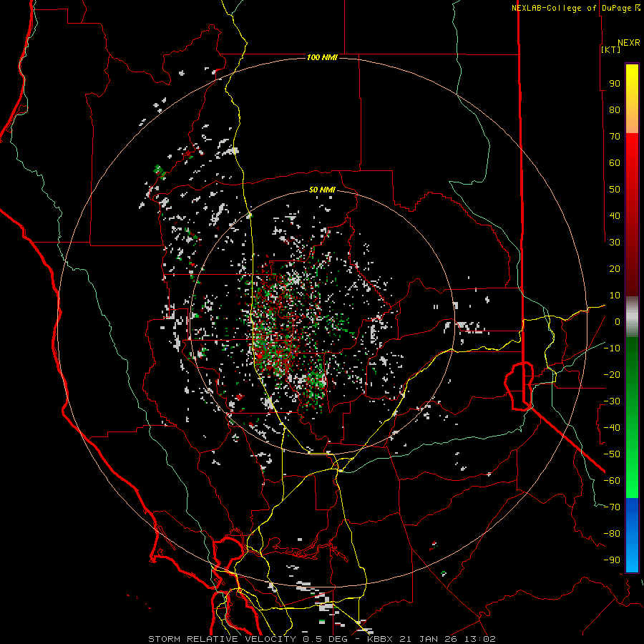644x644 pixels.
Task: Click the 'STORM RELATIVE VELOCITY 0.5 DEG' caption
Action: pos(248,639)
